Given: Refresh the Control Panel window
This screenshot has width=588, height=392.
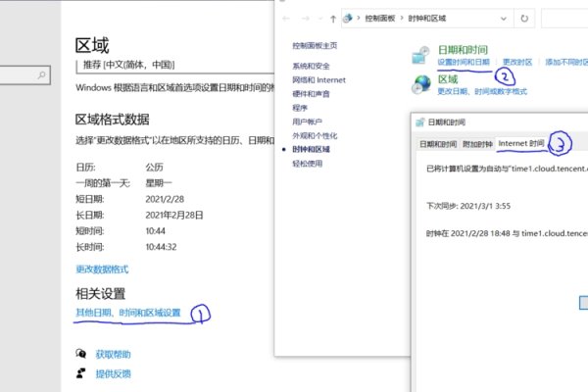Looking at the screenshot, I should click(x=524, y=19).
